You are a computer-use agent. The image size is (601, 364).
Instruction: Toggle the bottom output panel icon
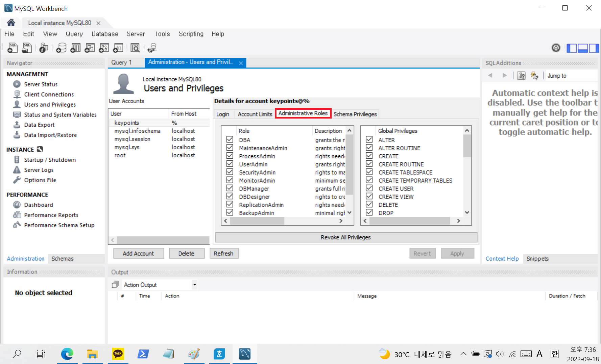click(x=583, y=48)
